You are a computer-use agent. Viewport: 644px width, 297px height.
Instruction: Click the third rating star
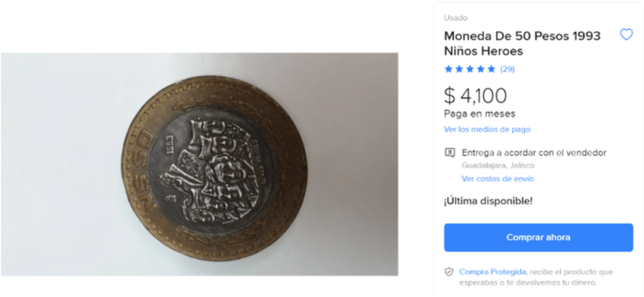(470, 69)
